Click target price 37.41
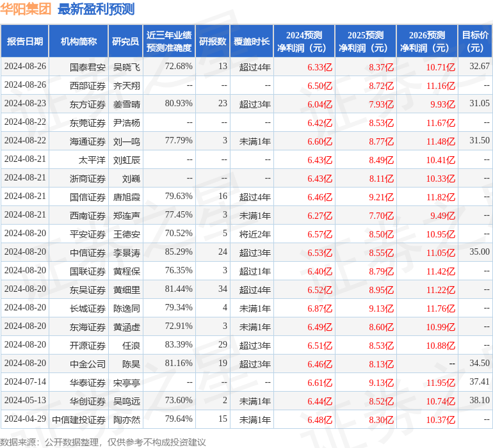 tap(480, 381)
